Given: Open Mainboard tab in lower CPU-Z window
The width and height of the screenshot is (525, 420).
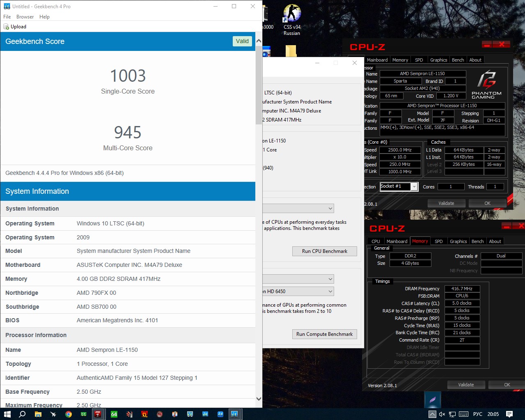Looking at the screenshot, I should click(x=397, y=241).
